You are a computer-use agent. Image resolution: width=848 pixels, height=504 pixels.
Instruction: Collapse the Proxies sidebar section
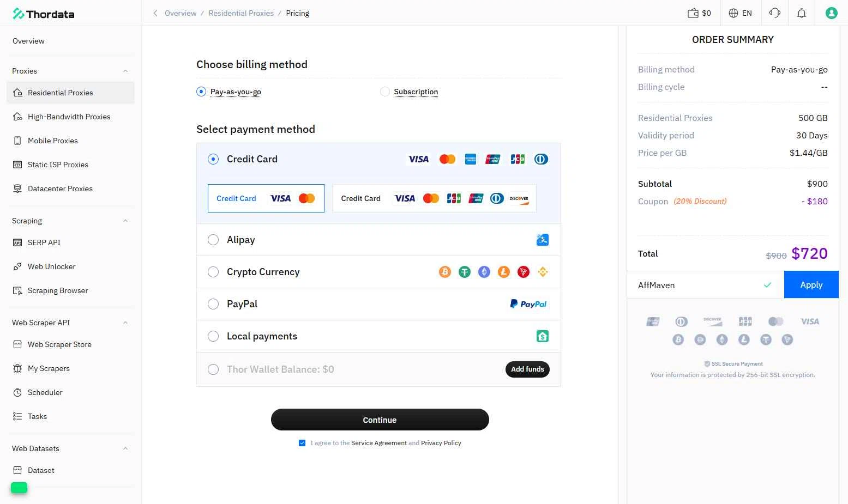pos(125,71)
